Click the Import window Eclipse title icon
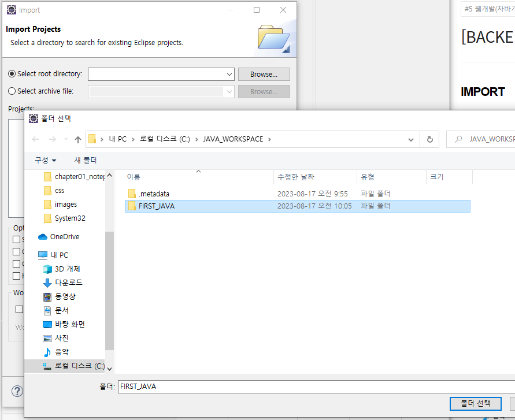515x420 pixels. 12,10
